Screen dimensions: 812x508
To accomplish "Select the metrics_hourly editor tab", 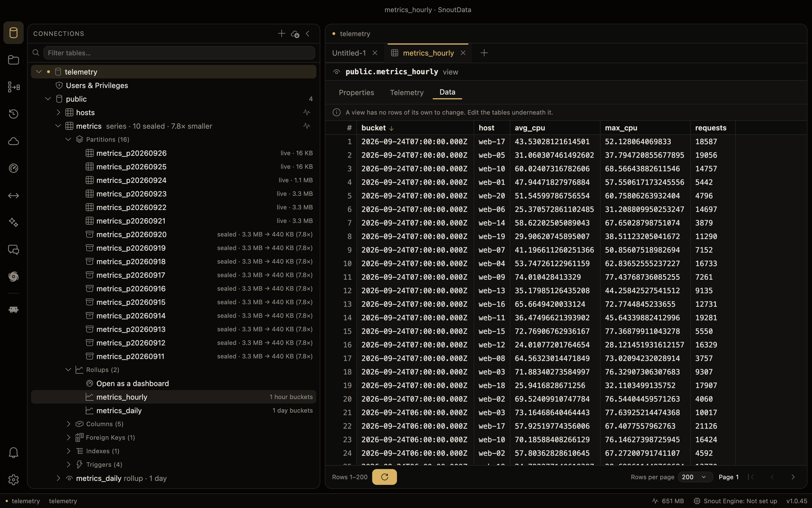I will (x=428, y=53).
